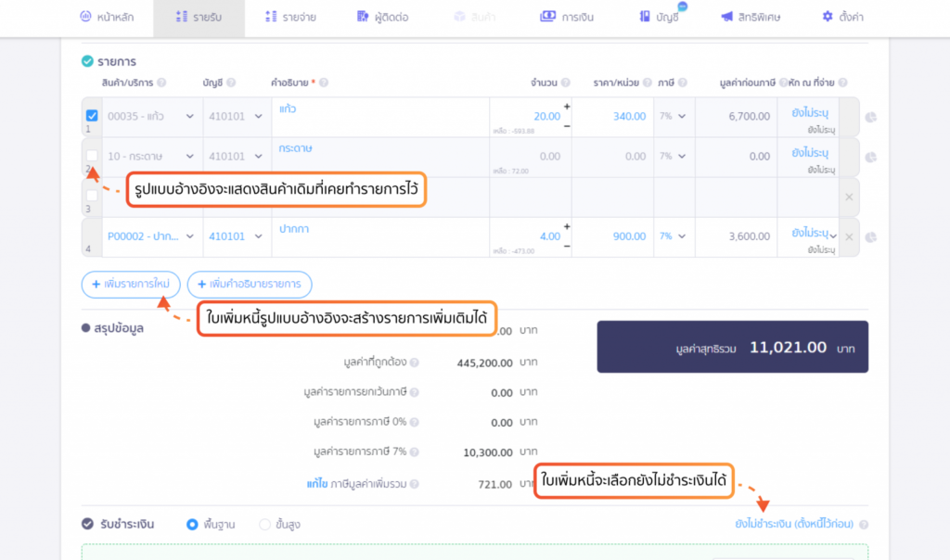Click help icon beside สินค้า/บริการ header

click(x=161, y=83)
